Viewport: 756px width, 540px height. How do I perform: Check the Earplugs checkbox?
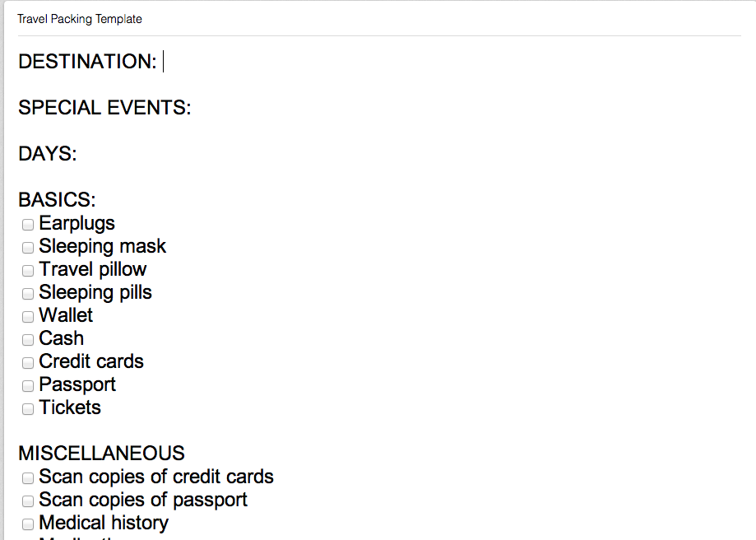pos(28,224)
